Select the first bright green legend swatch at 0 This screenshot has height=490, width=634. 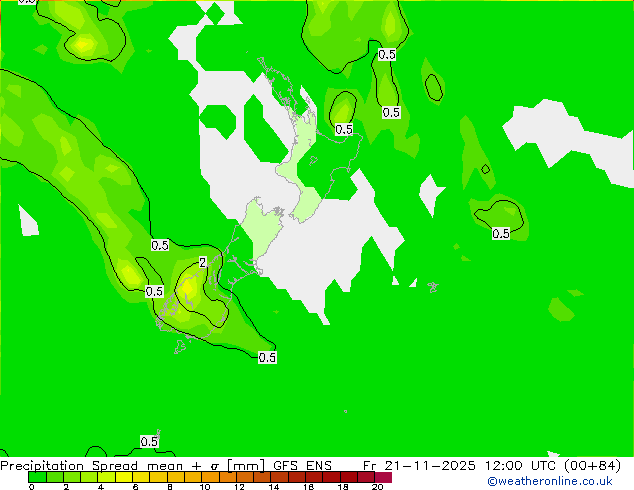[37, 477]
